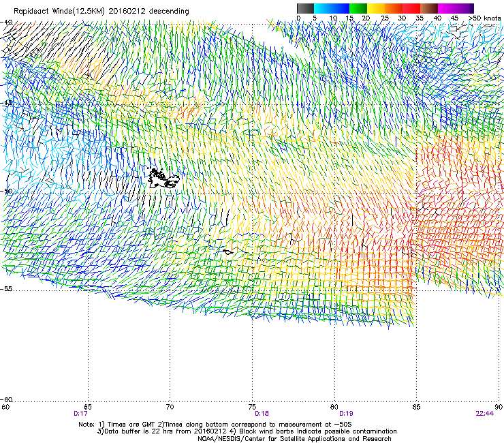The height and width of the screenshot is (443, 504).
Task: Click the '85' longitude axis label
Action: (x=416, y=408)
